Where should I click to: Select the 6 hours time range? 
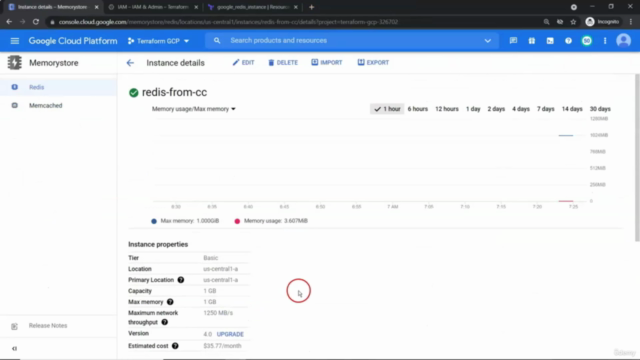click(418, 109)
